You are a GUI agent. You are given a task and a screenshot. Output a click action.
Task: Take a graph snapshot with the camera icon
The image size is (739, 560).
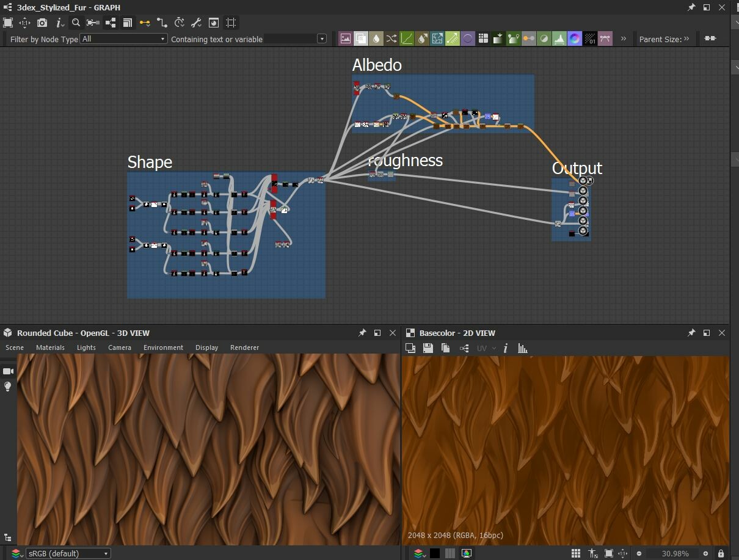[41, 23]
